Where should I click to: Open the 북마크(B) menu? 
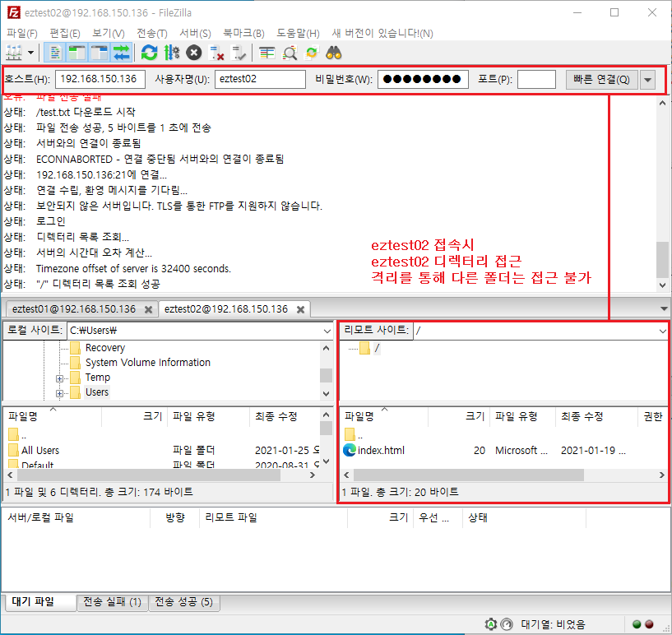[x=243, y=34]
